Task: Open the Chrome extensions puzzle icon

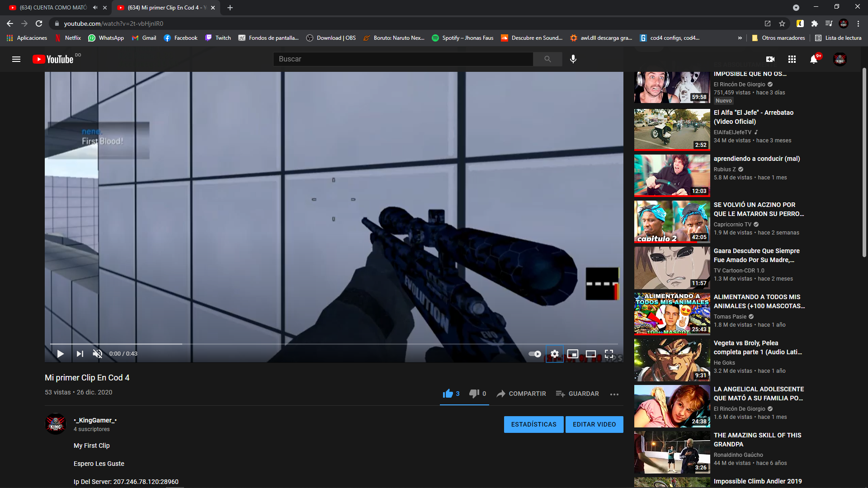Action: point(814,23)
